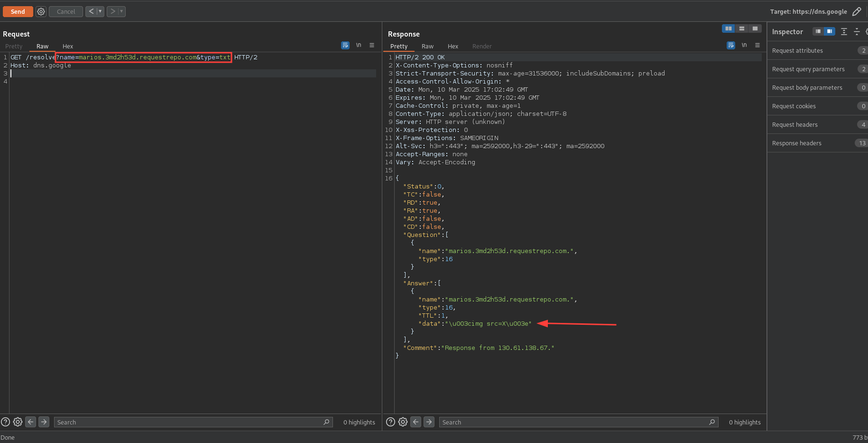Expand the Request query parameters section
This screenshot has height=443, width=868.
point(808,69)
